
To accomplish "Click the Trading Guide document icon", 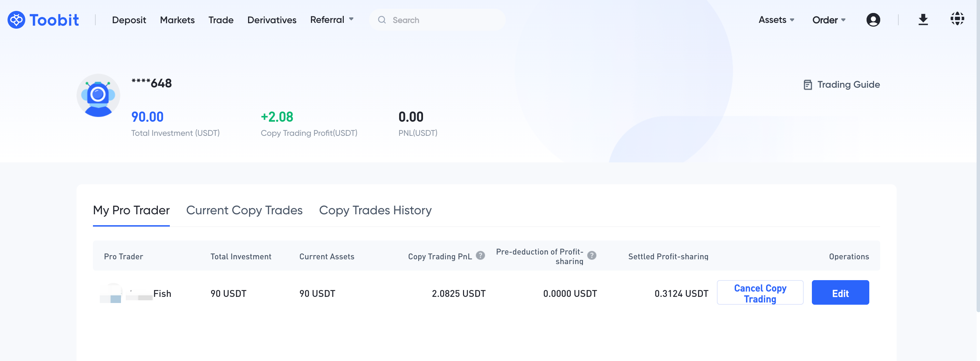I will [x=807, y=85].
